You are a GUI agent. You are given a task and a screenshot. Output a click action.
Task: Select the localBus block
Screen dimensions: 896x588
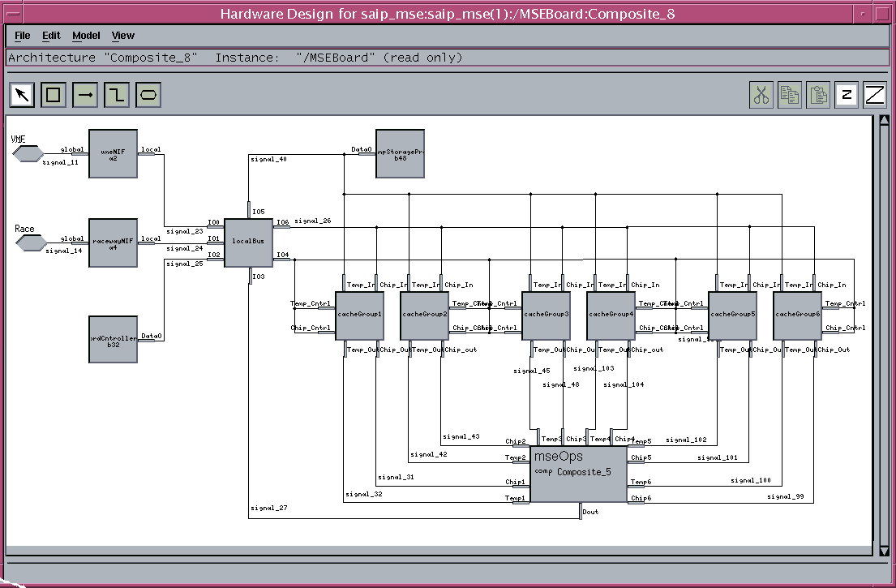[247, 242]
